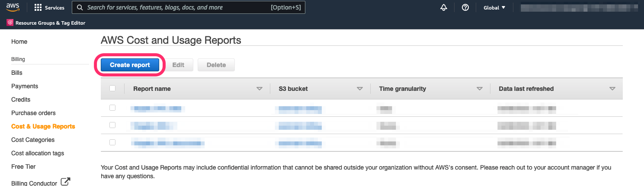This screenshot has height=186, width=644.
Task: Click the Services label in top bar
Action: pos(54,8)
